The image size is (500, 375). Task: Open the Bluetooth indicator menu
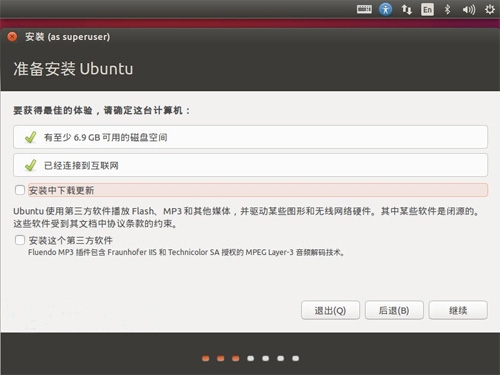coord(447,9)
